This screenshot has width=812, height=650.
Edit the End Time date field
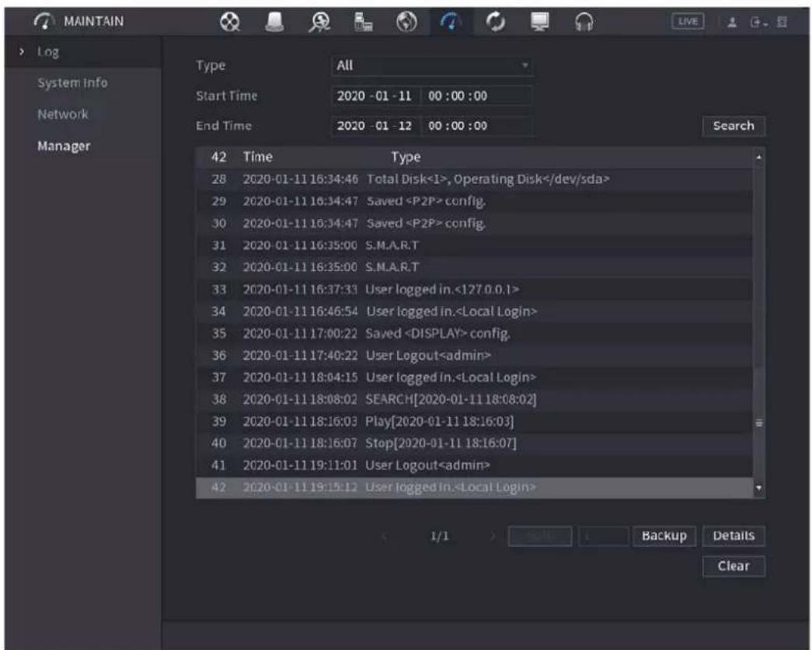click(x=376, y=126)
